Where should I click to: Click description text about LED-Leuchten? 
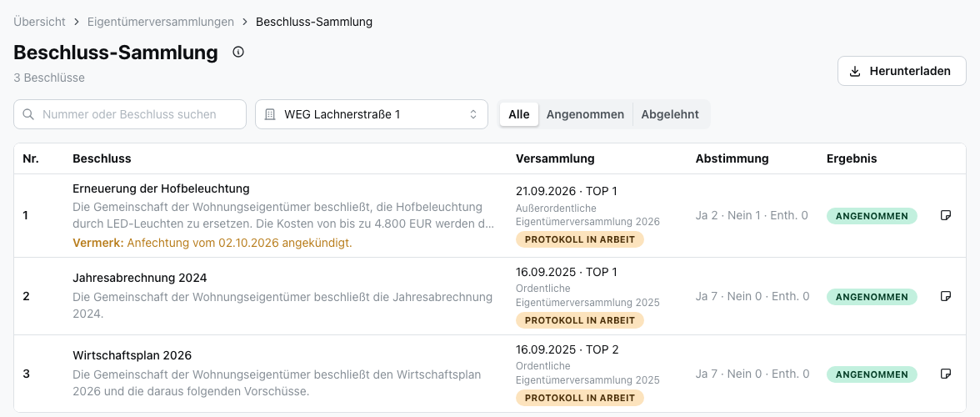pyautogui.click(x=283, y=214)
